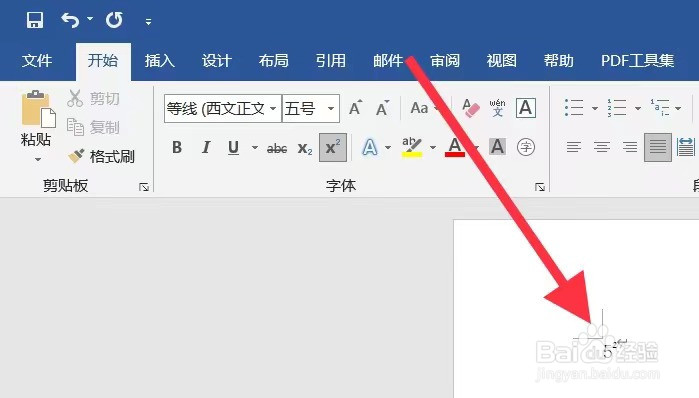Open the wén 文 phonetic guide
The image size is (699, 398).
[x=498, y=108]
